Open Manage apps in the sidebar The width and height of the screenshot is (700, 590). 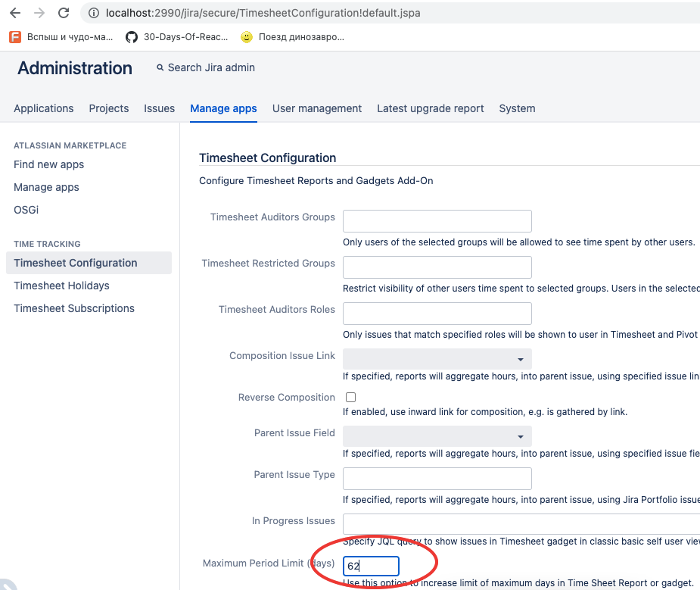(x=46, y=187)
